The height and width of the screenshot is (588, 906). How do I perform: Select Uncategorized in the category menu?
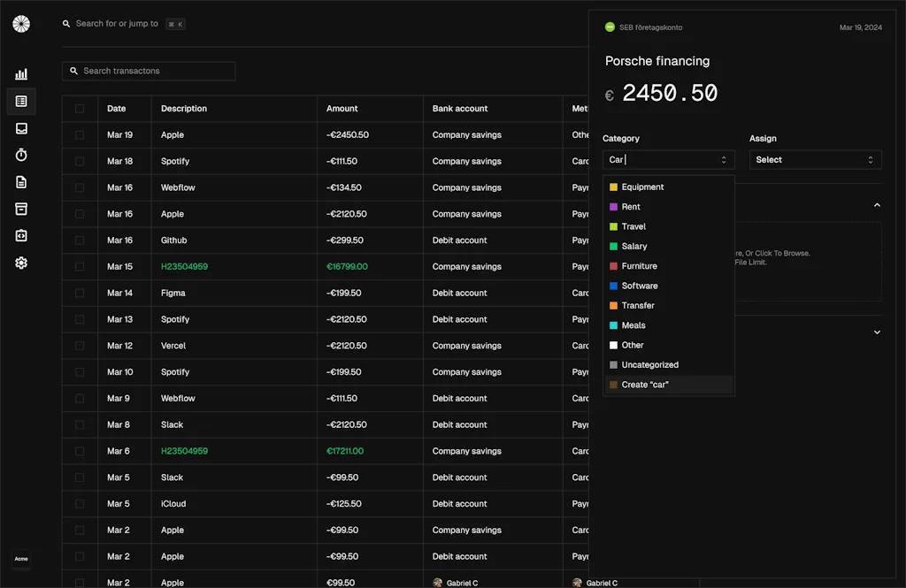pos(649,364)
